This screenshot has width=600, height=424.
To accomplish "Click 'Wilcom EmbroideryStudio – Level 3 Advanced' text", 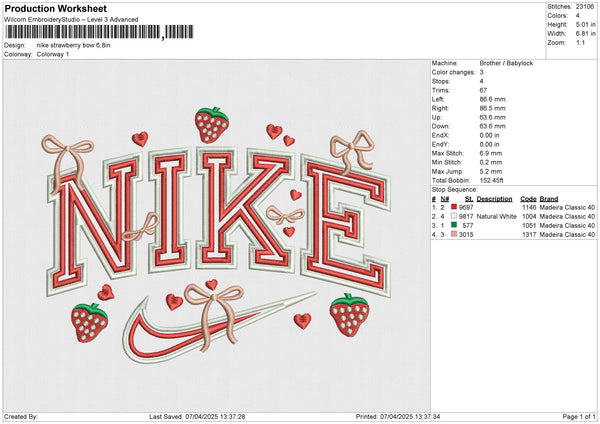I will [71, 20].
